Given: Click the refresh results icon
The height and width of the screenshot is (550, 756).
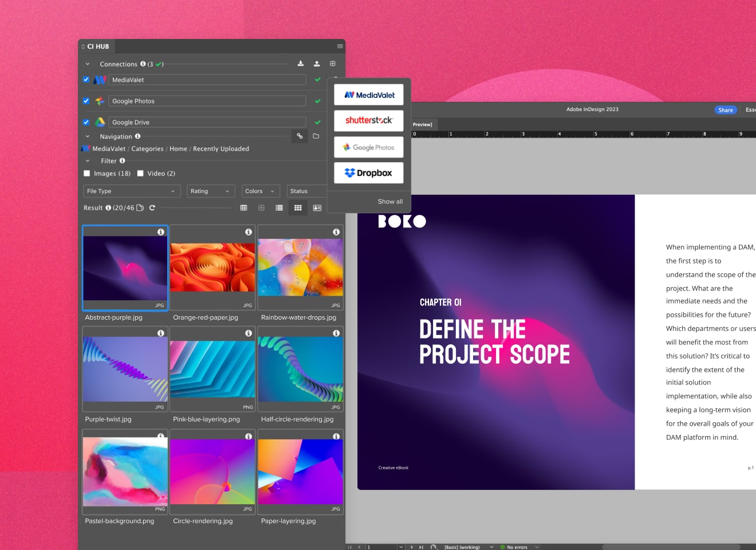Looking at the screenshot, I should (x=152, y=208).
